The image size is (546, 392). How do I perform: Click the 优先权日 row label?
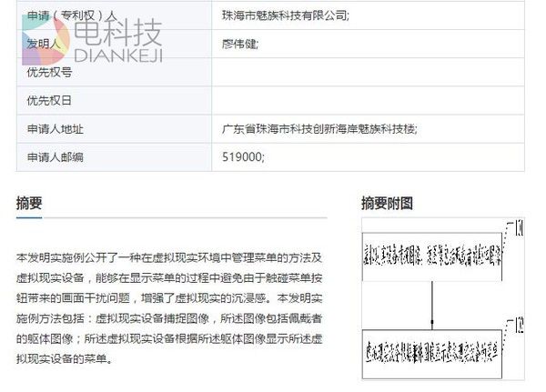pos(49,101)
